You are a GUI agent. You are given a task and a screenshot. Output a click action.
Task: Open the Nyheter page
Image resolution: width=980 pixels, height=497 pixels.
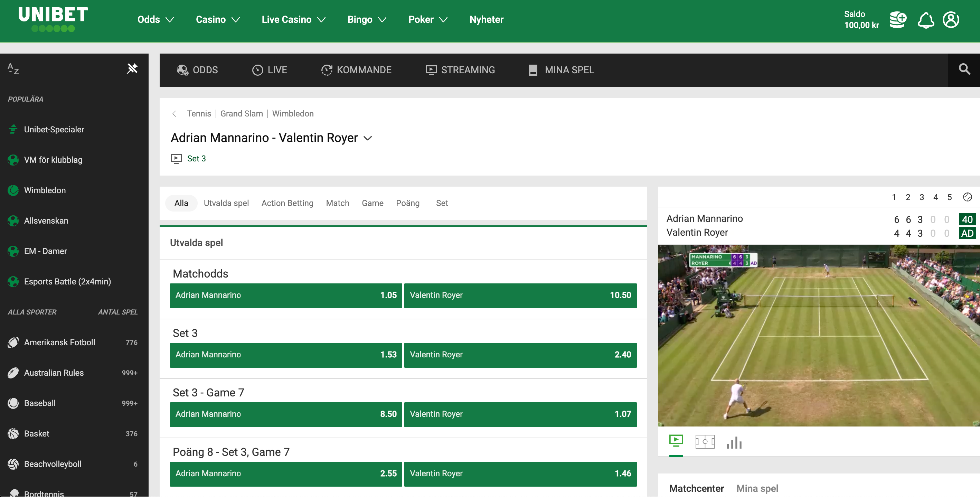pos(486,19)
